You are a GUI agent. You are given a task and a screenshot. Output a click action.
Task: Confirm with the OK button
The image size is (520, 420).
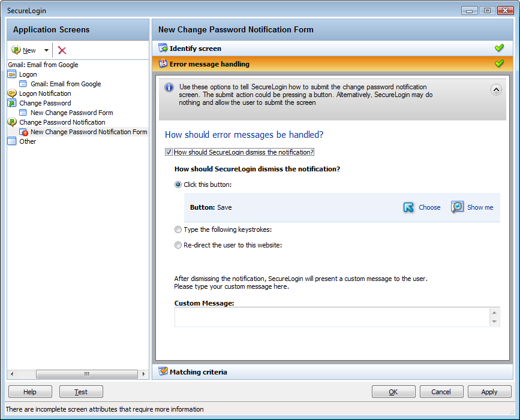point(393,392)
